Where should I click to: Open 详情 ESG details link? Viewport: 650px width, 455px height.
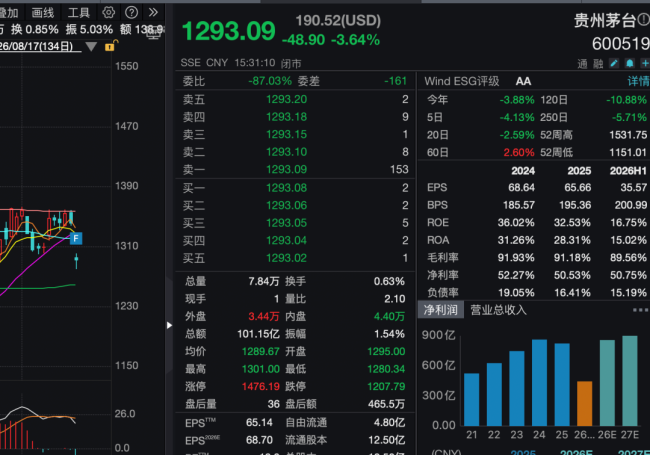point(638,81)
